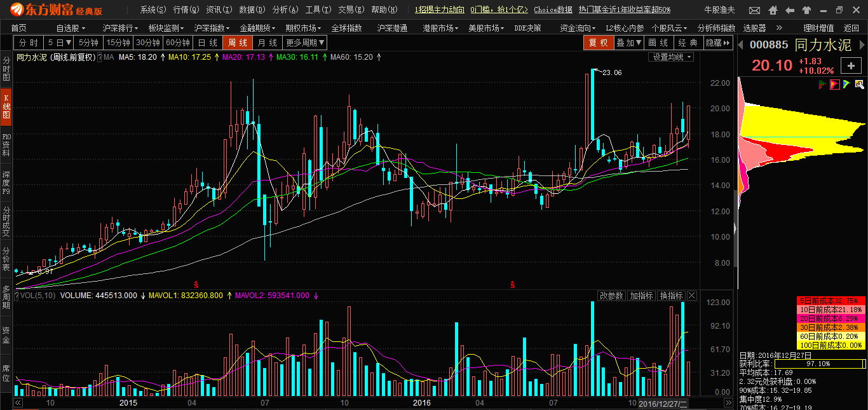Click the back arrow icon in title bar
Viewport: 868px width, 410px height.
point(790,10)
